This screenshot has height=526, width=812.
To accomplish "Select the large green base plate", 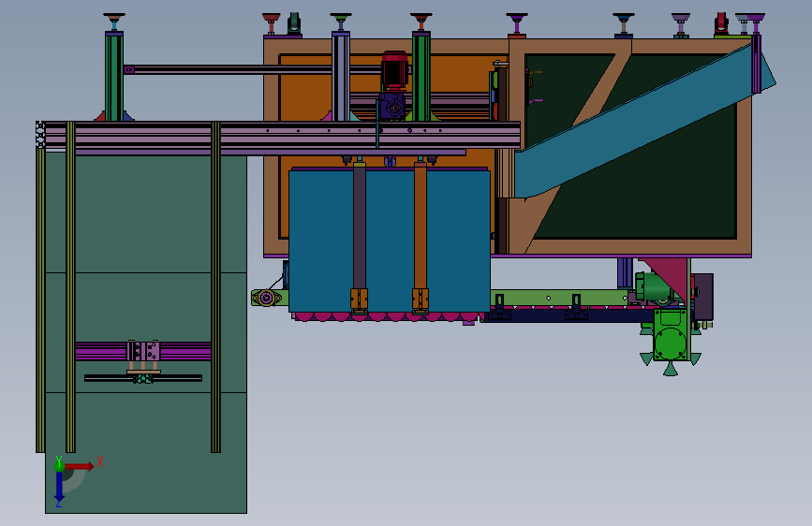I will 146,331.
